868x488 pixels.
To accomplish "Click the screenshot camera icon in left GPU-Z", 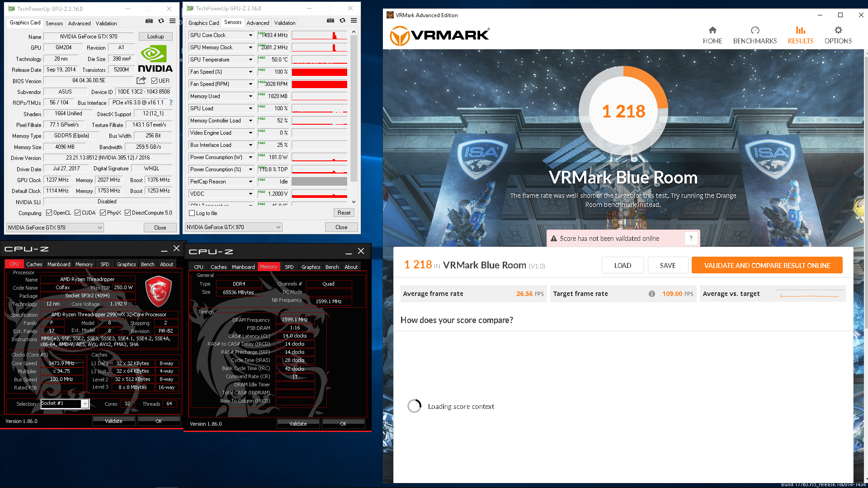I will [149, 21].
